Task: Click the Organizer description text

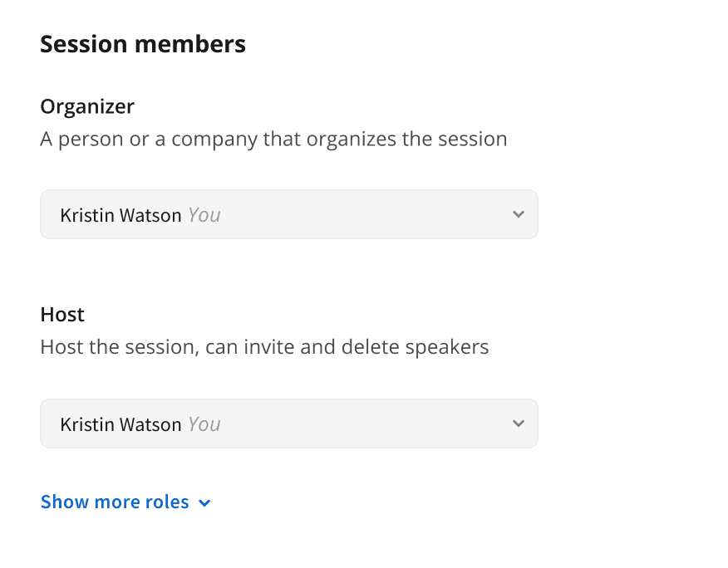Action: (x=273, y=139)
